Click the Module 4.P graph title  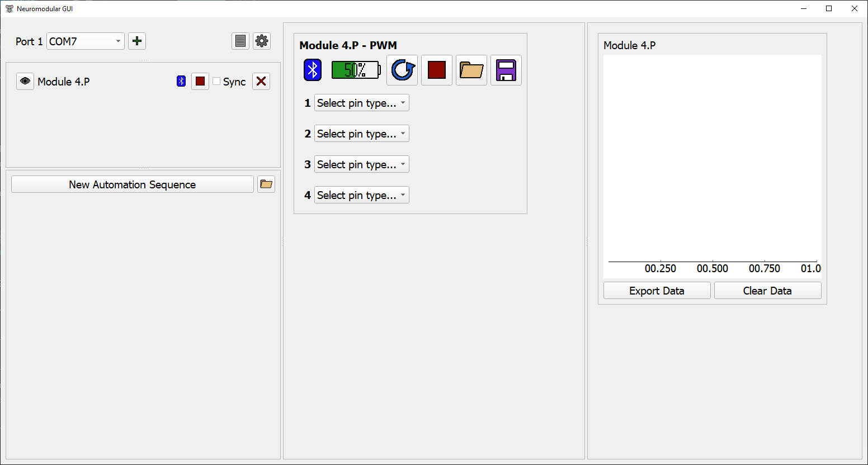point(630,45)
